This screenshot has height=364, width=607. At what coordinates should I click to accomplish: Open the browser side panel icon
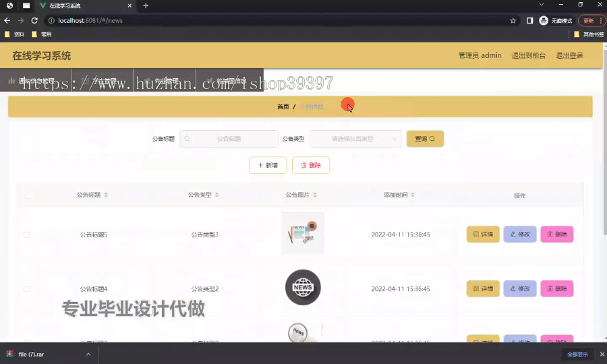point(529,20)
